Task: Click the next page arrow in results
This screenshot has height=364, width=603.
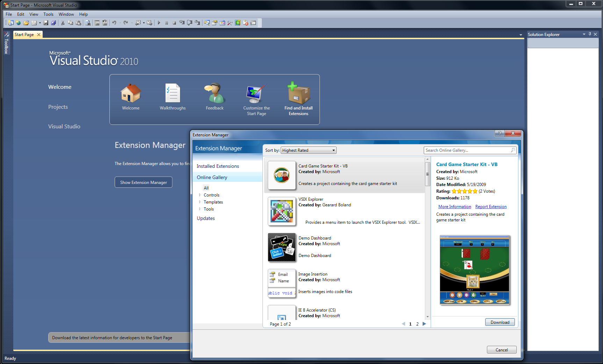Action: tap(424, 324)
